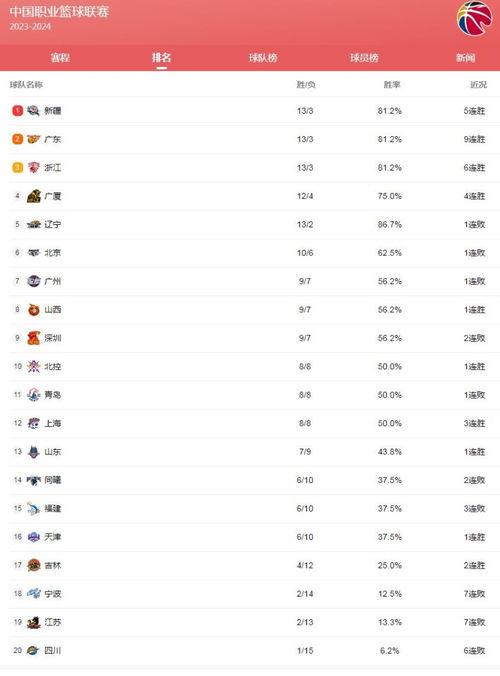Open the 北京 team name link
This screenshot has width=500, height=676.
53,253
